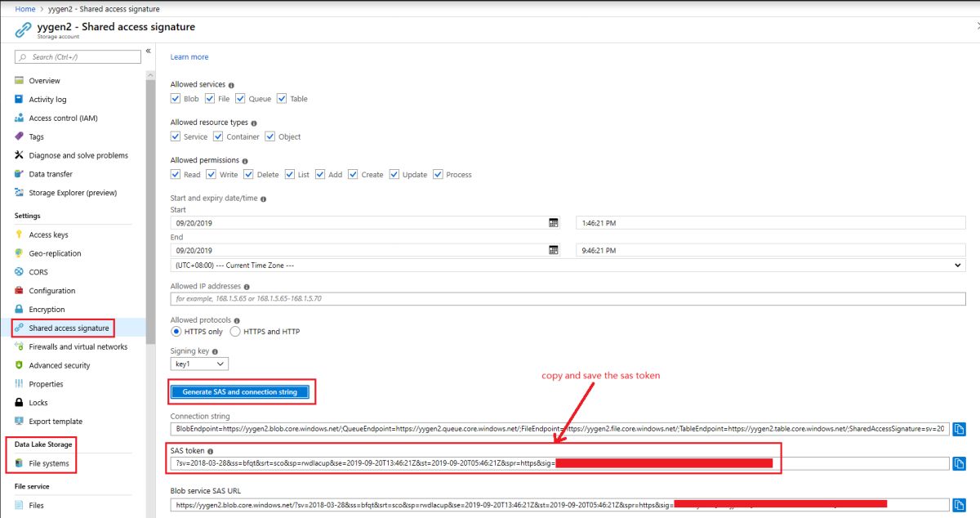Image resolution: width=980 pixels, height=518 pixels.
Task: Toggle the Container resource type checkbox
Action: point(218,136)
